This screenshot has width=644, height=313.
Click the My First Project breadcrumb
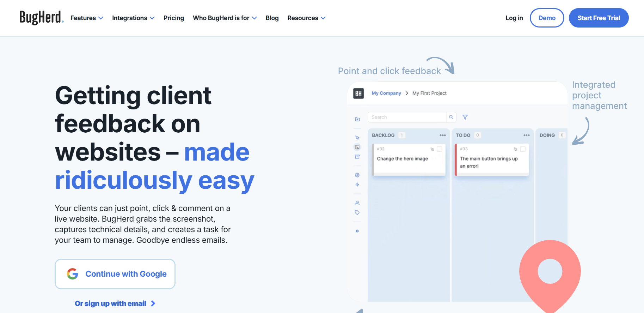point(429,93)
